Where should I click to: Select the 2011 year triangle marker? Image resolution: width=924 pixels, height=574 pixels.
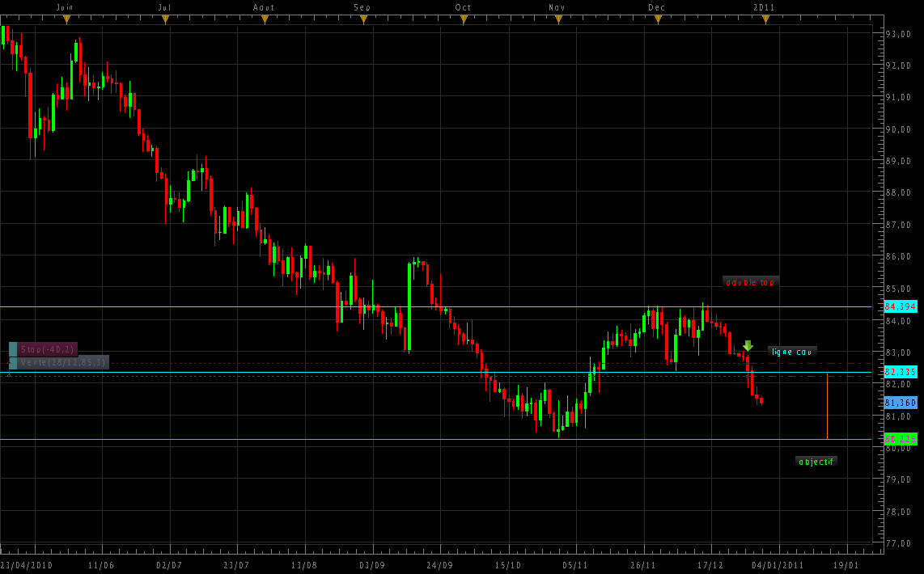[x=765, y=20]
